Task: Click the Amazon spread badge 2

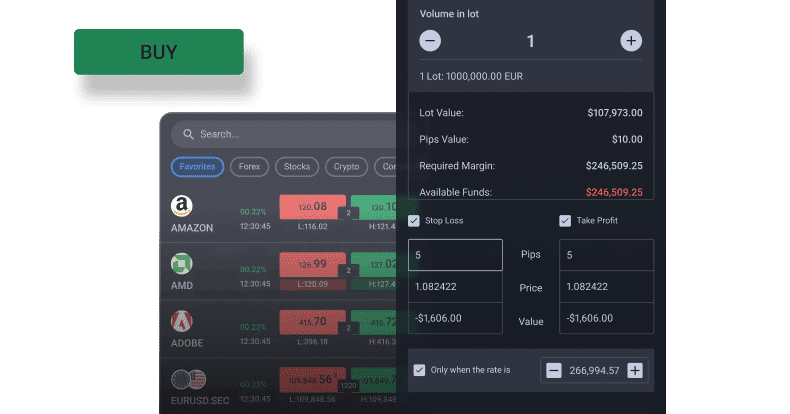Action: coord(348,213)
